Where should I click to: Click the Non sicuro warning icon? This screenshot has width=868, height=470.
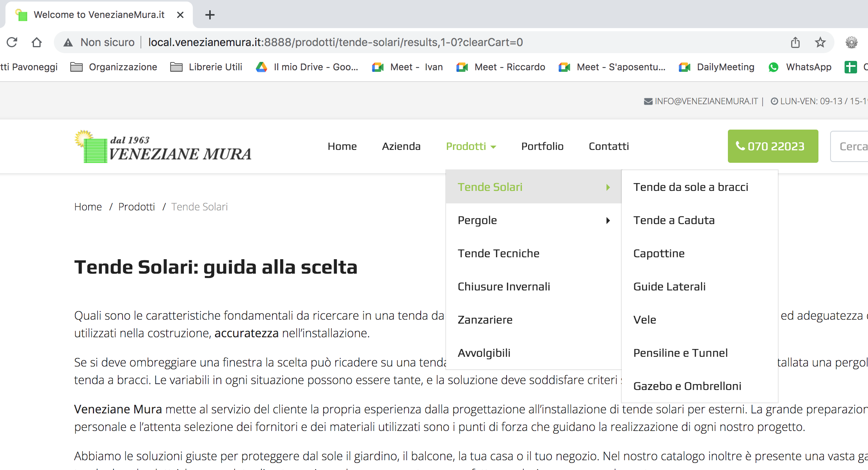click(x=68, y=42)
